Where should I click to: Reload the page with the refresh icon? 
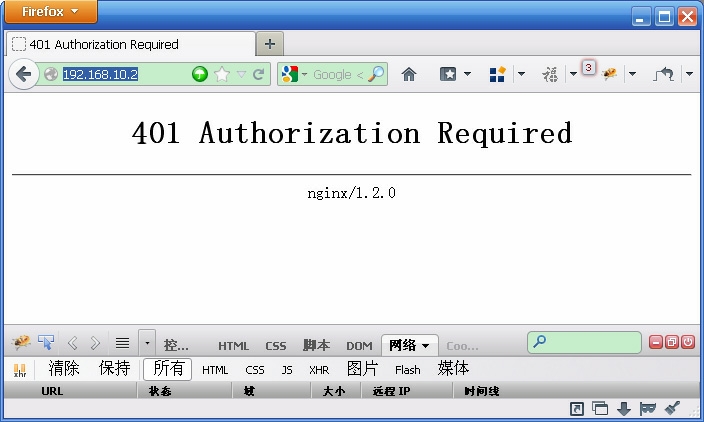coord(259,74)
